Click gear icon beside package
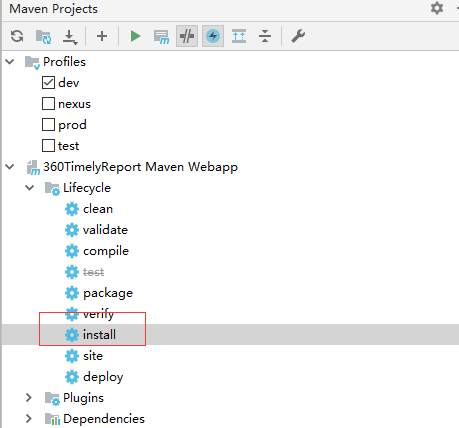Screen dimensions: 459x428 (72, 293)
